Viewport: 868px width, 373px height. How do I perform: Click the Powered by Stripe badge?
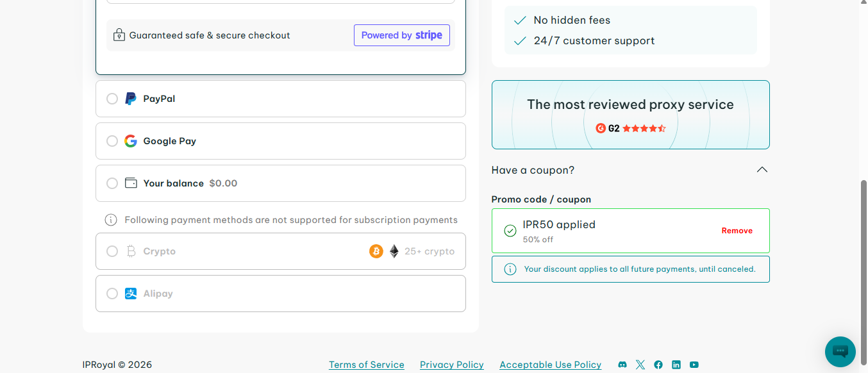pyautogui.click(x=402, y=35)
